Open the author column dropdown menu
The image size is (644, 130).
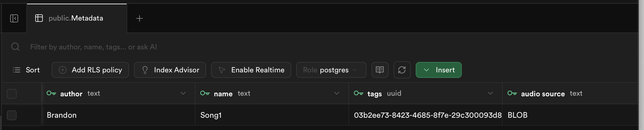183,93
